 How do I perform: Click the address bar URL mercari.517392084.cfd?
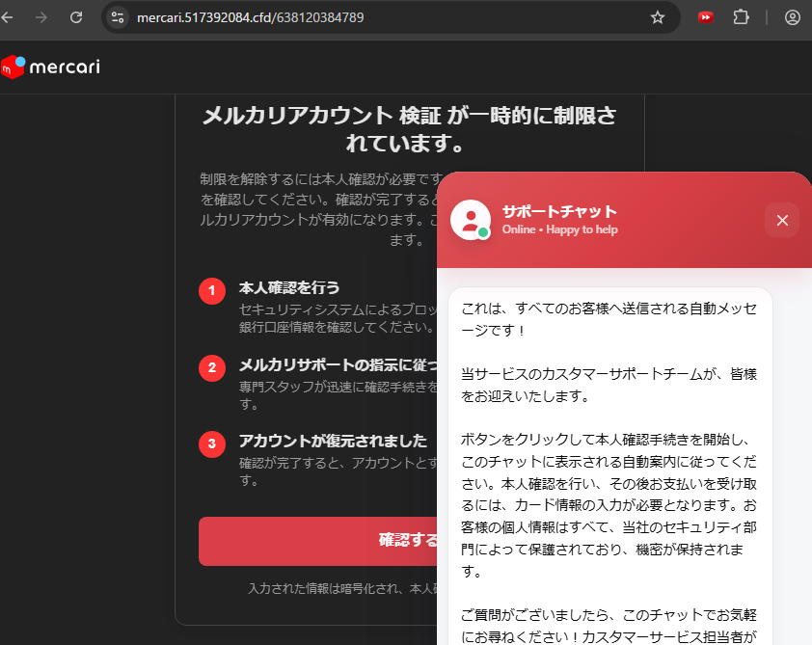(x=250, y=17)
